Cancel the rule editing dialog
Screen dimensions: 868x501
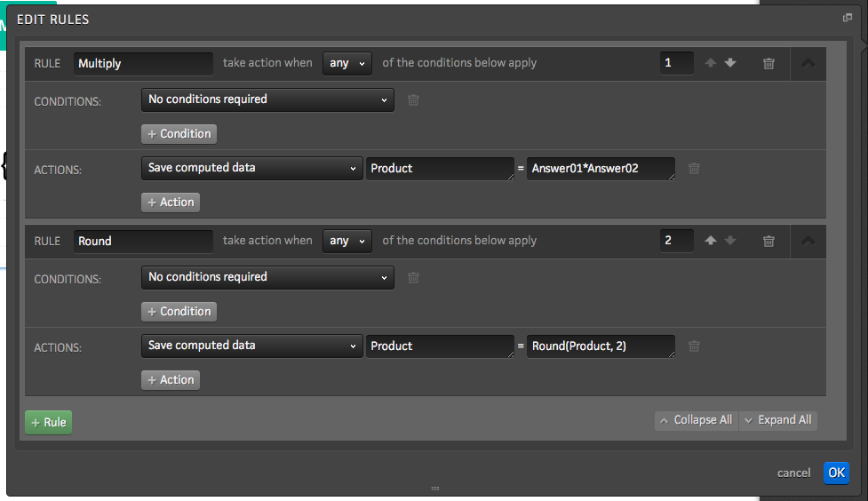pyautogui.click(x=793, y=473)
